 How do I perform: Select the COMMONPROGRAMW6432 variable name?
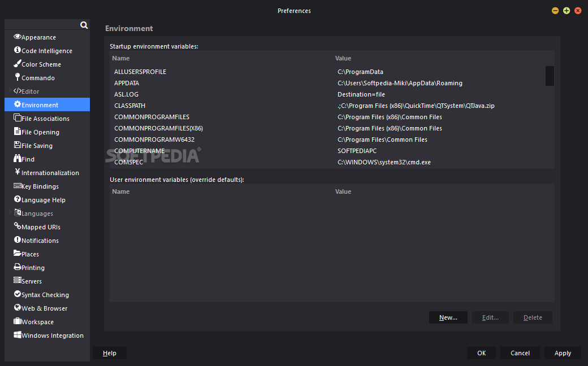154,140
